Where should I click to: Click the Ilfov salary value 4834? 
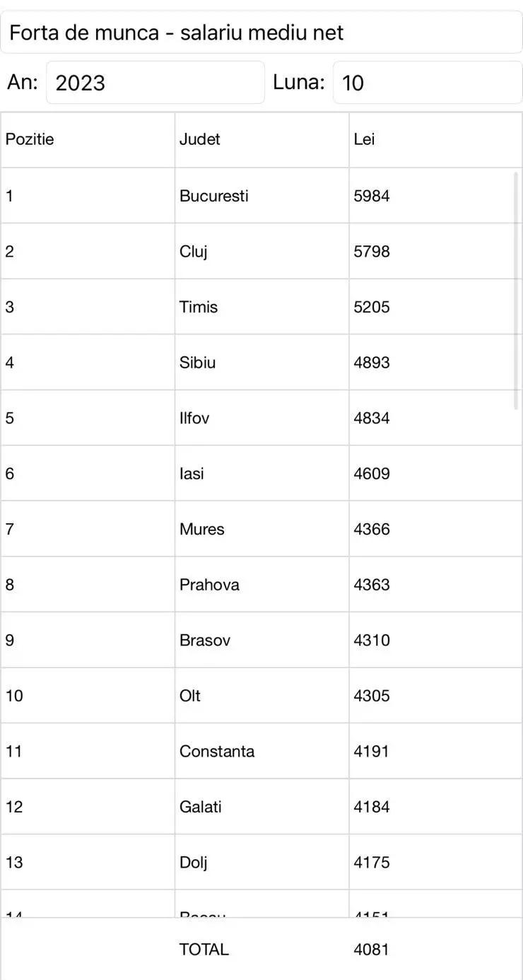(372, 418)
